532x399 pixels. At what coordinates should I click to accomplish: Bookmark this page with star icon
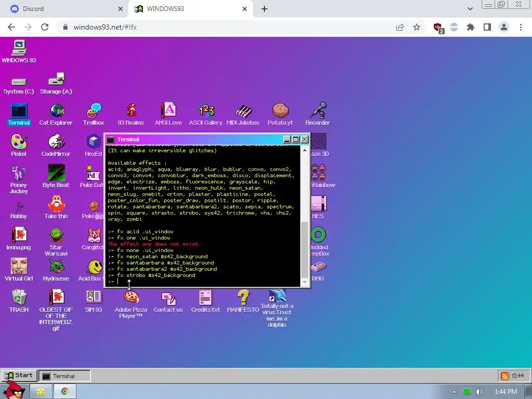(x=417, y=27)
